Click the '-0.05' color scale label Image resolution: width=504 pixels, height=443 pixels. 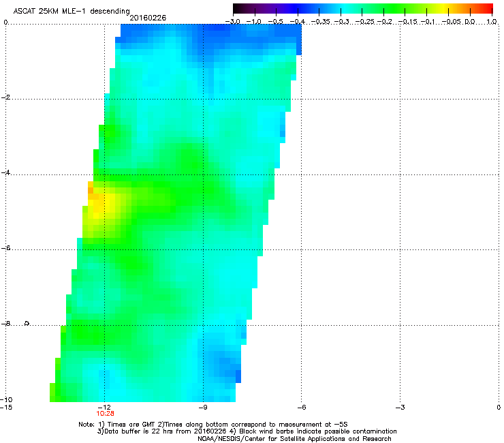click(x=451, y=22)
